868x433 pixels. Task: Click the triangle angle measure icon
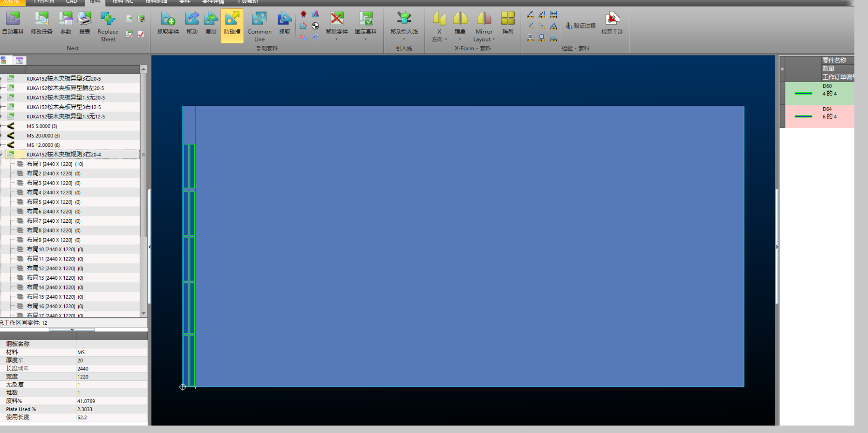[x=554, y=26]
